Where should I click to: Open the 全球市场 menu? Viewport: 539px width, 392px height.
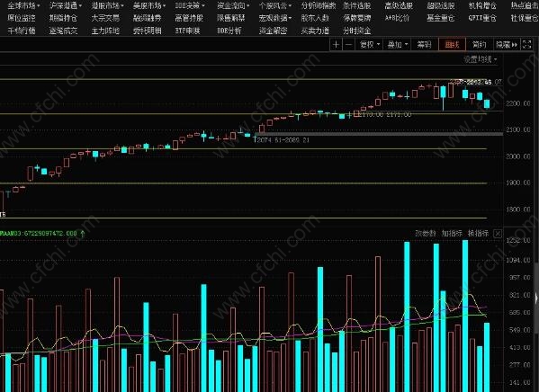click(x=23, y=5)
